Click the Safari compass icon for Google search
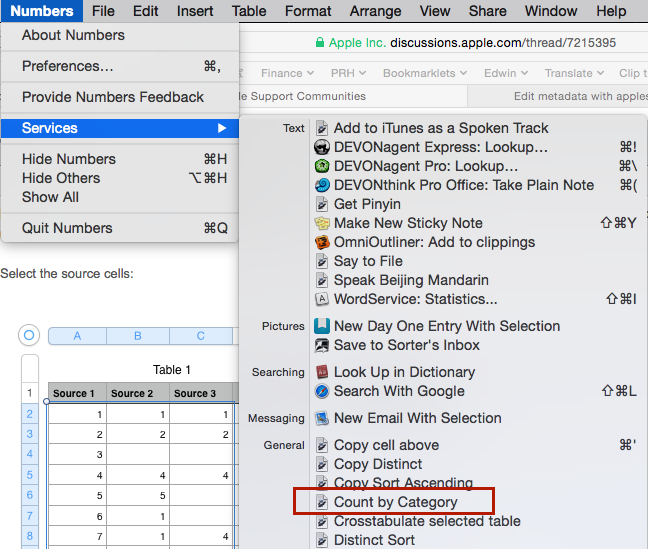Viewport: 648px width, 549px height. [322, 391]
